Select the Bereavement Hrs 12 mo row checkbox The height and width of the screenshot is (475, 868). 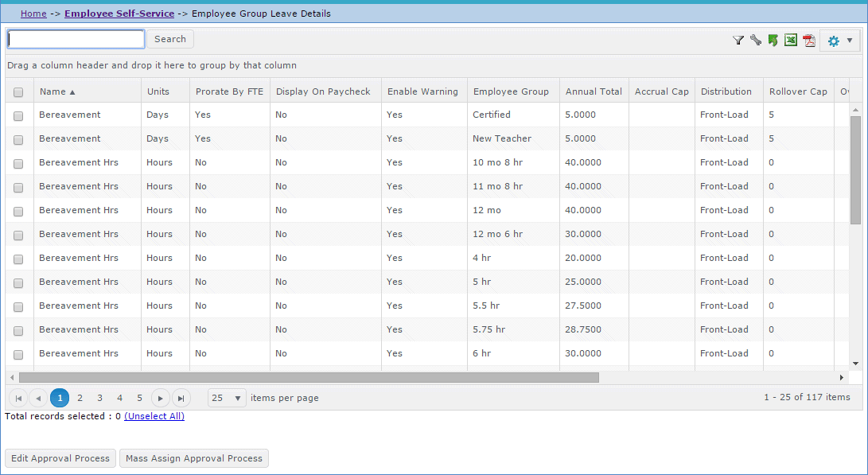point(18,211)
